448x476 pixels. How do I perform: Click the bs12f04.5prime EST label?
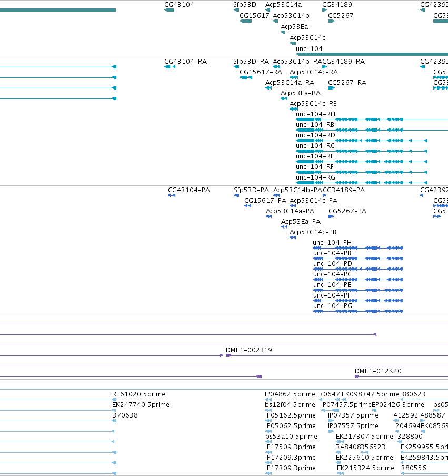tap(290, 405)
